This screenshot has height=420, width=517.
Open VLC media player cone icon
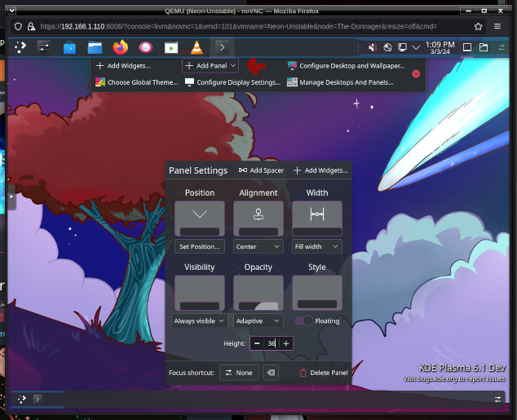click(x=197, y=47)
